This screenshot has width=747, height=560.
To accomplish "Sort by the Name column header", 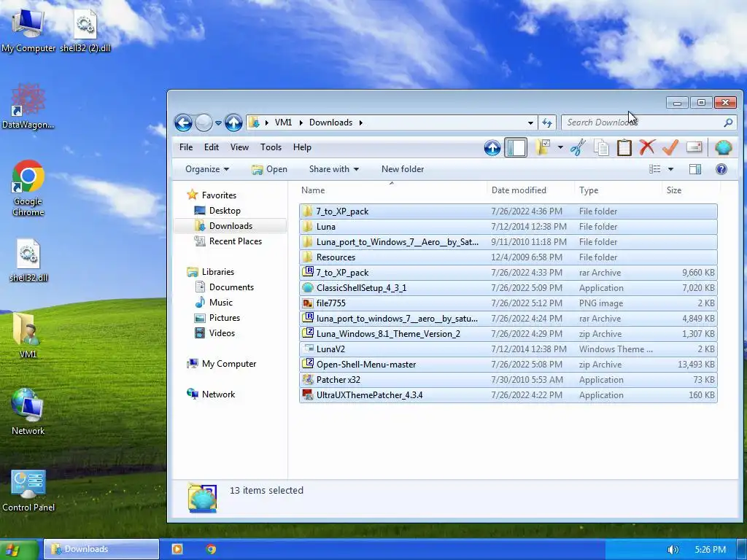I will click(x=313, y=190).
